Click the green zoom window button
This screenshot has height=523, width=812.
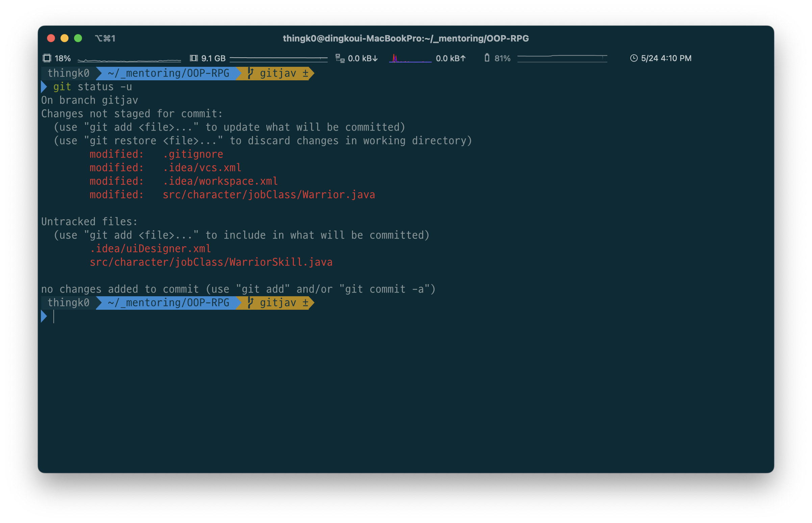coord(78,38)
